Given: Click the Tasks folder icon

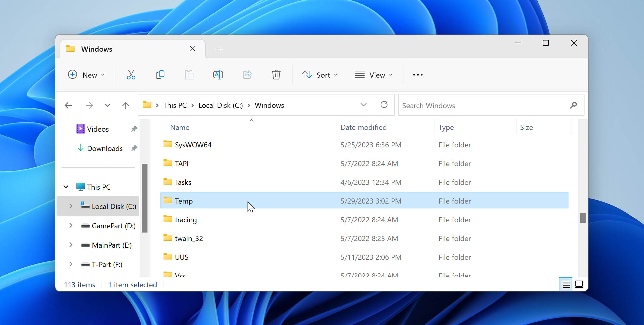Looking at the screenshot, I should coord(168,182).
